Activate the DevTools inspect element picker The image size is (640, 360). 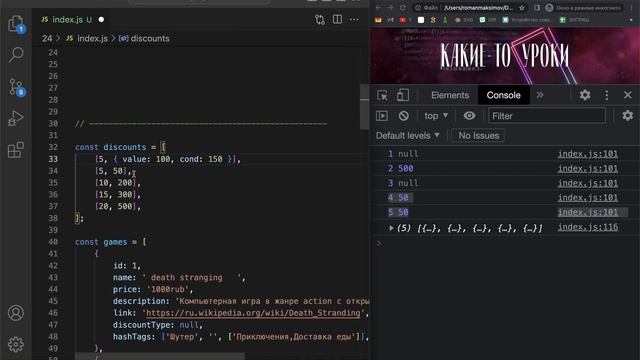coord(382,95)
